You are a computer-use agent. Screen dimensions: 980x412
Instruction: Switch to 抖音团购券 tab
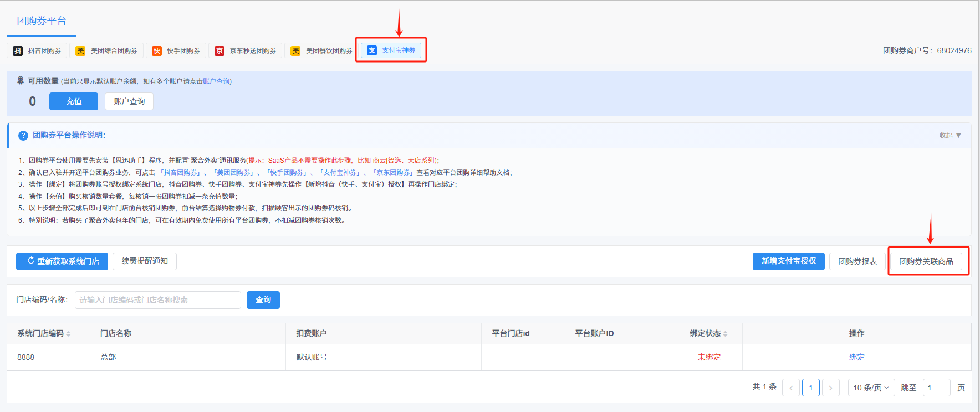coord(37,51)
